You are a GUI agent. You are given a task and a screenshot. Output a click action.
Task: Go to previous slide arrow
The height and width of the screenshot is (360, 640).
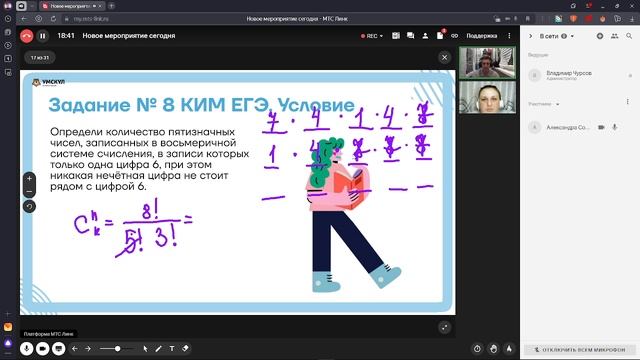point(75,349)
